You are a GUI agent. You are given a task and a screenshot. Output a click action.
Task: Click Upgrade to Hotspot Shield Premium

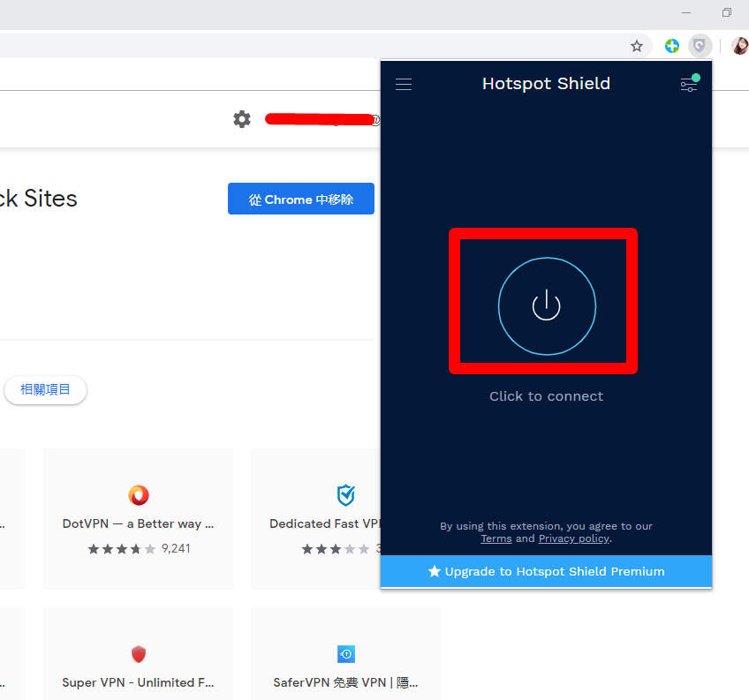546,571
